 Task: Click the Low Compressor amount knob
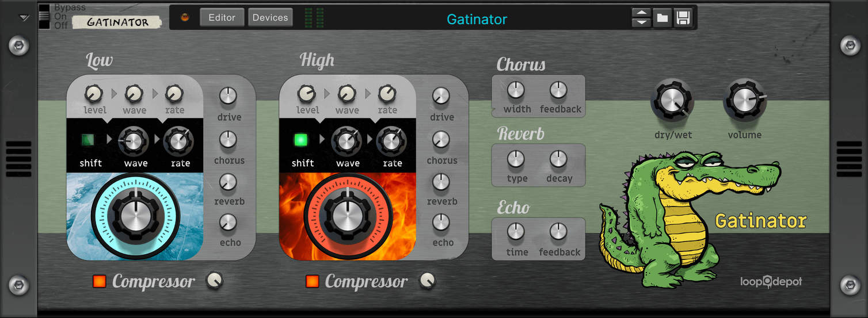pos(215,280)
